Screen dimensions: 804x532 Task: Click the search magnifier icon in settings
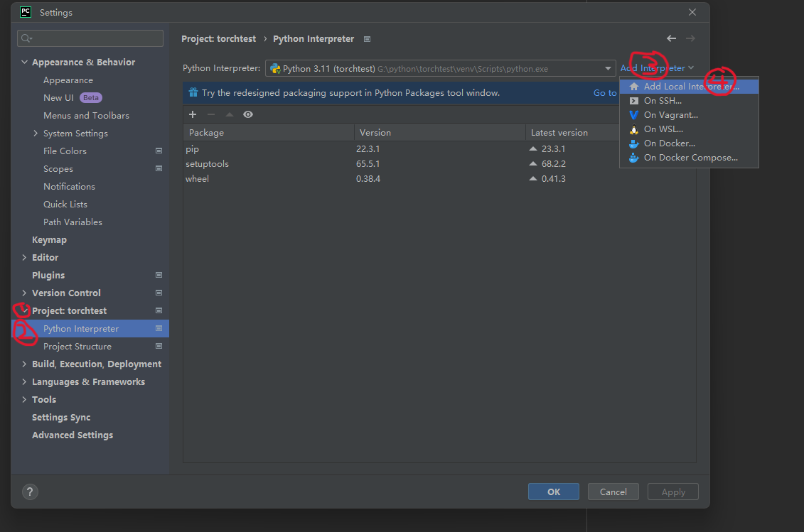point(27,38)
